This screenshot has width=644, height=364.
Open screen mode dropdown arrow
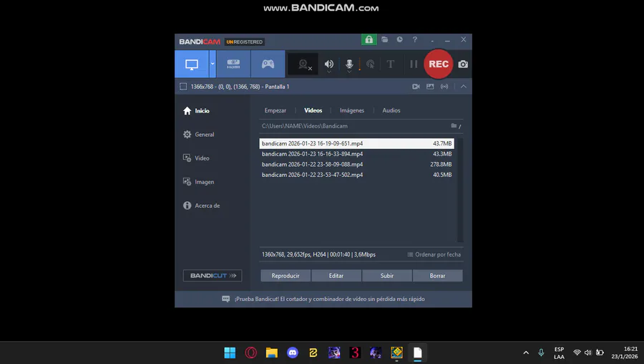pos(213,64)
